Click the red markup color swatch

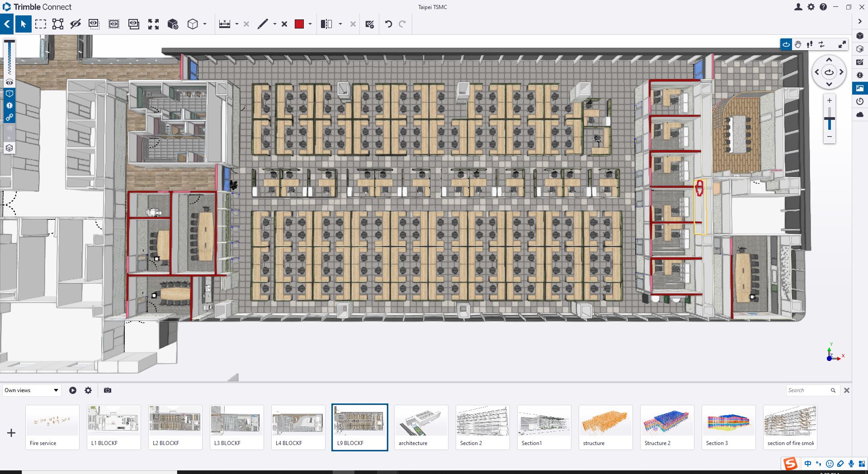(x=299, y=24)
